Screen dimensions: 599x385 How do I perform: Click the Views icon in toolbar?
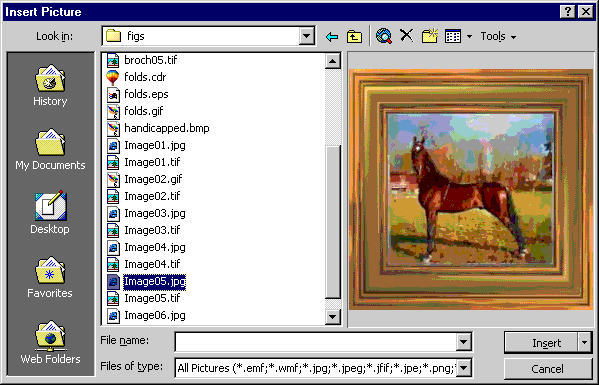pyautogui.click(x=453, y=36)
